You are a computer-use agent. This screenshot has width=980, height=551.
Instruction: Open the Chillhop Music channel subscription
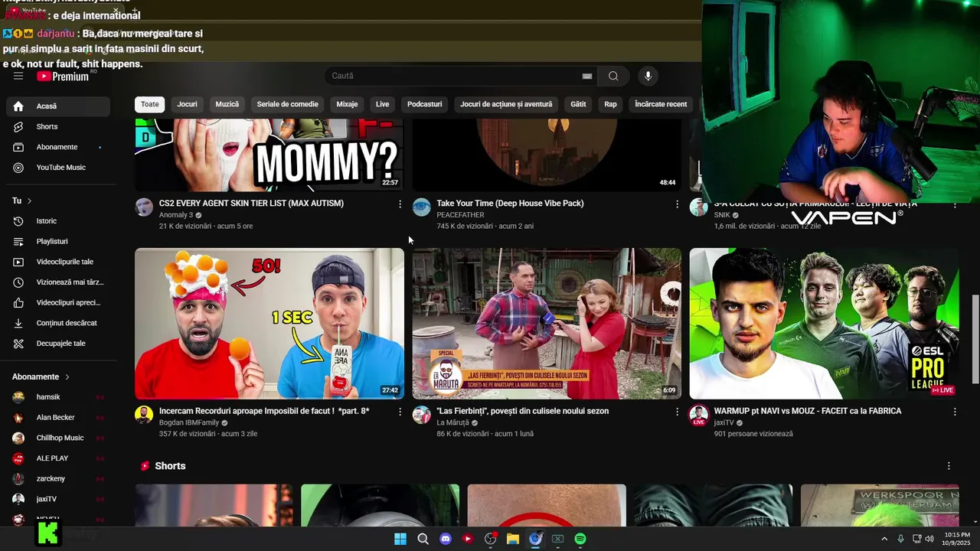pyautogui.click(x=58, y=438)
